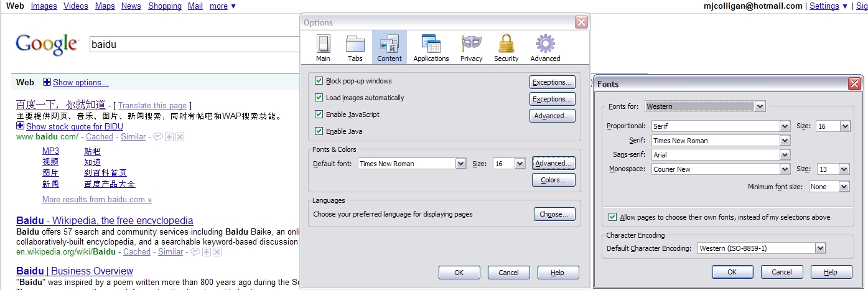
Task: Open the Colors dialog
Action: tap(554, 180)
